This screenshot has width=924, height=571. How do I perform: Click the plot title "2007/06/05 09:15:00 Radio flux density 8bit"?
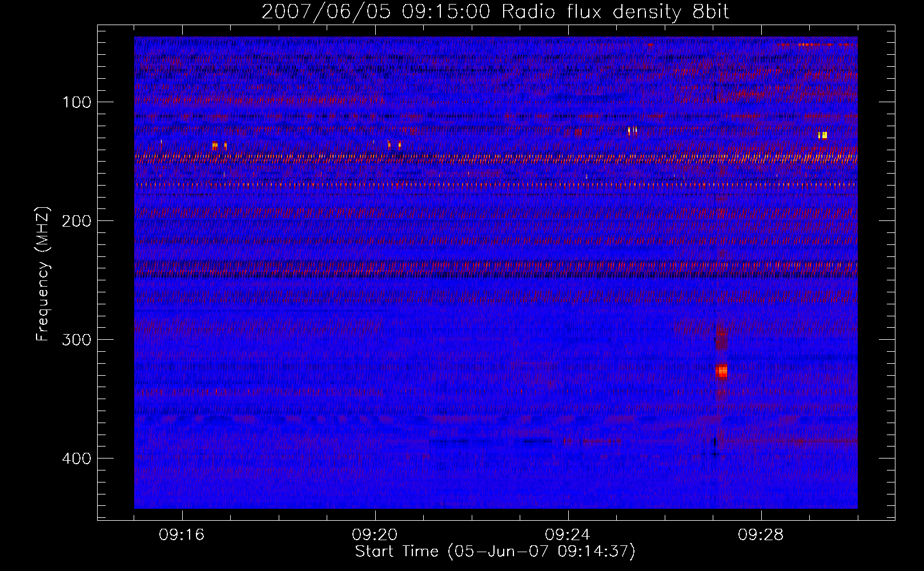(x=495, y=11)
